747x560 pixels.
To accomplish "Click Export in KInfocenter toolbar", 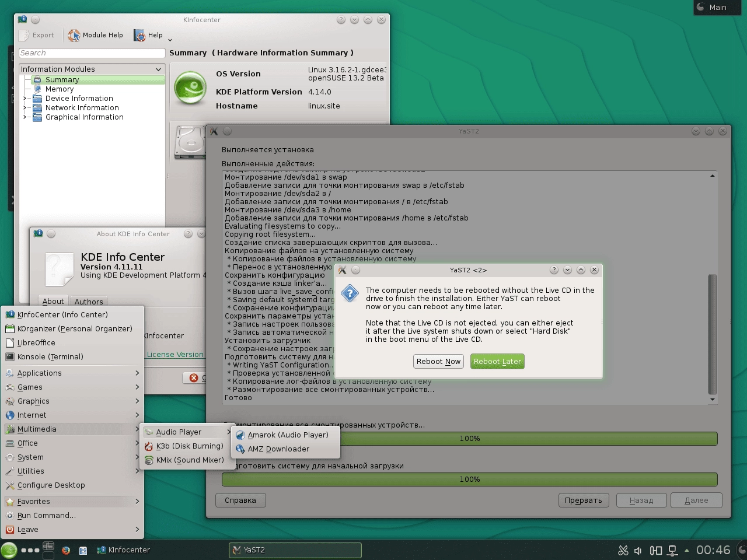I will [37, 36].
